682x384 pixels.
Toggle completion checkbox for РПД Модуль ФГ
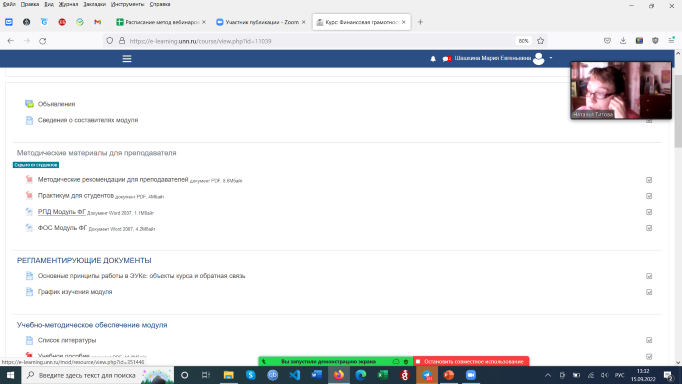click(x=649, y=212)
